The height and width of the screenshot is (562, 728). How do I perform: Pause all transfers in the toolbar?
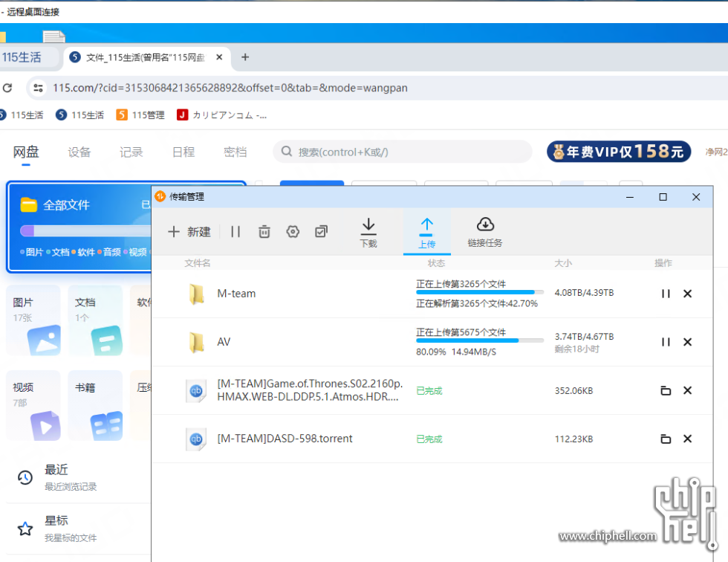click(x=236, y=232)
